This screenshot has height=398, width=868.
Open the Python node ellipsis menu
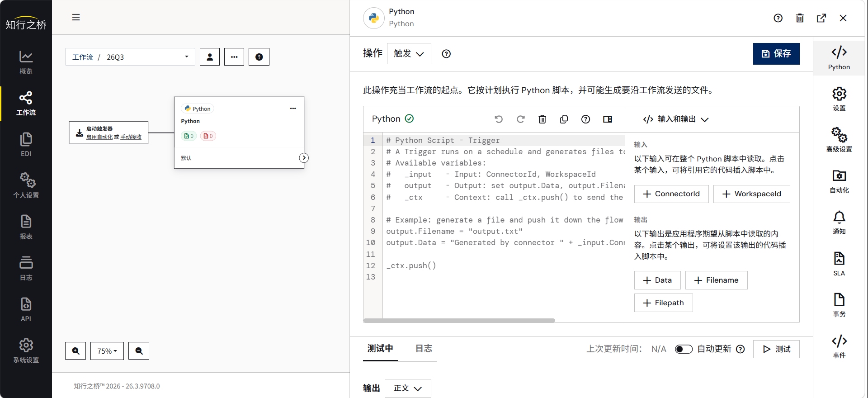(x=293, y=109)
